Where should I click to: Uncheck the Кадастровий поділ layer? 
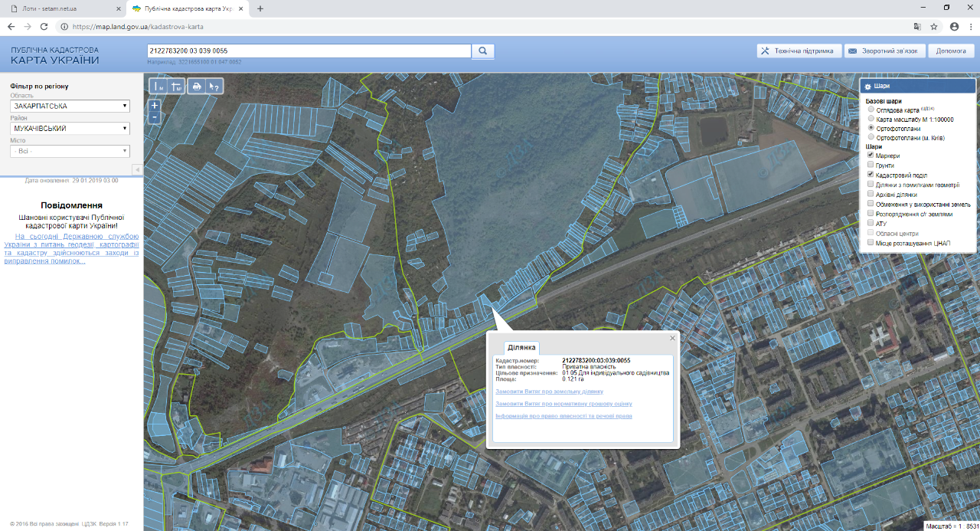point(871,175)
